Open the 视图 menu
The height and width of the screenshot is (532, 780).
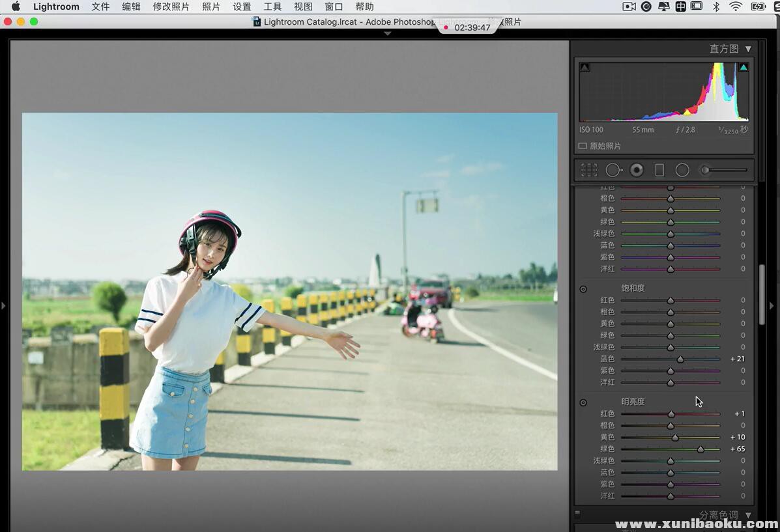tap(303, 7)
